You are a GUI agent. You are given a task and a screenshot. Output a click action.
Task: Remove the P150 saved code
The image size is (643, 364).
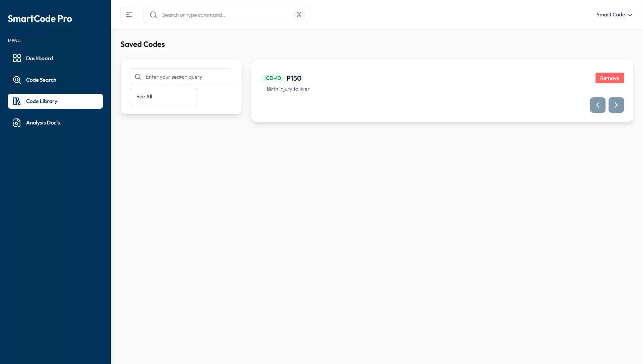pyautogui.click(x=609, y=78)
